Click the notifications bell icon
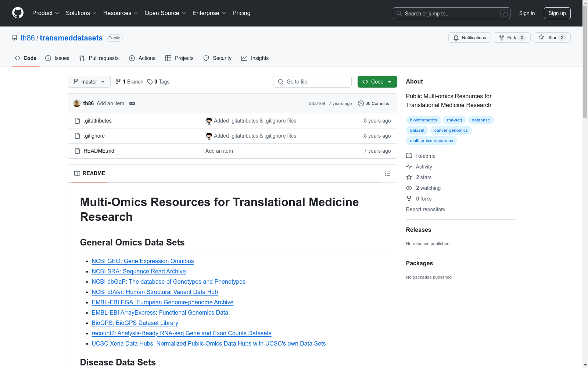Viewport: 588px width, 368px height. pos(456,38)
